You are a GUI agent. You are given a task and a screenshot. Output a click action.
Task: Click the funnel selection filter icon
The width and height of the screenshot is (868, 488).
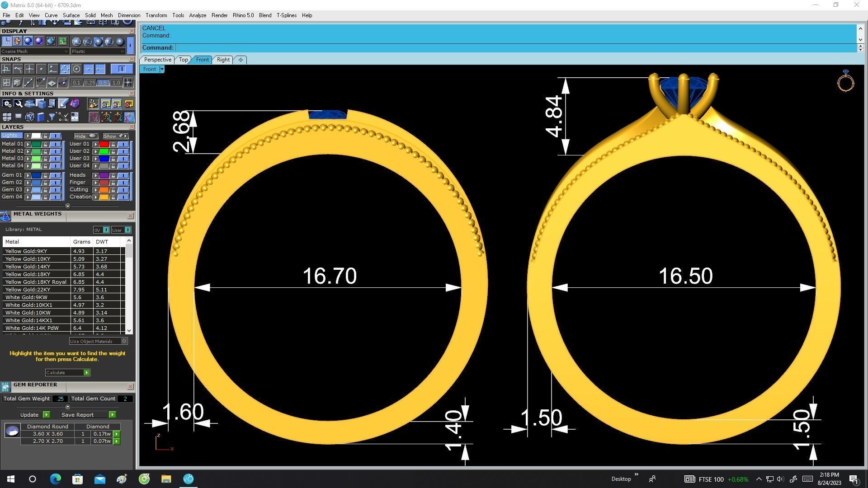[x=52, y=117]
